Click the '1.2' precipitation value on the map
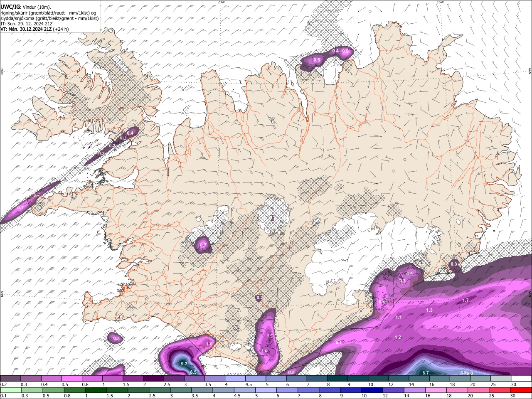This screenshot has height=399, width=532. tap(398, 337)
